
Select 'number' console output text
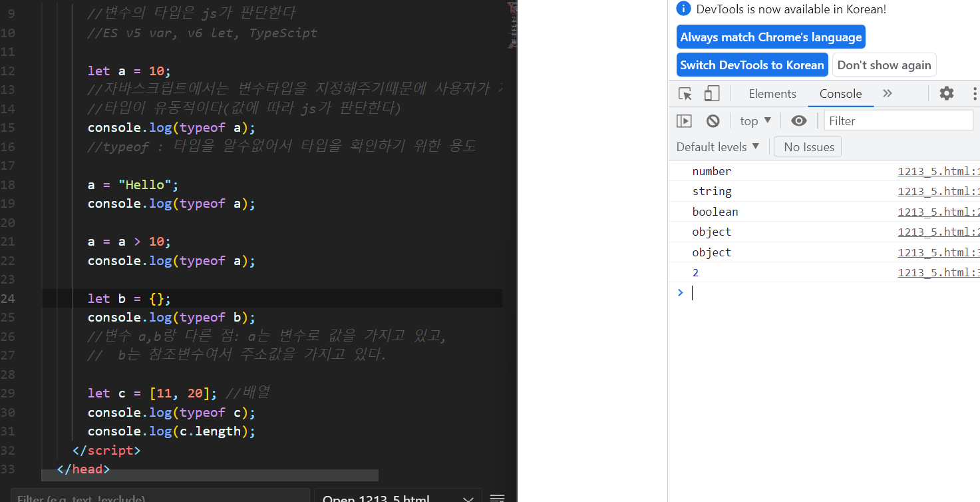(711, 171)
